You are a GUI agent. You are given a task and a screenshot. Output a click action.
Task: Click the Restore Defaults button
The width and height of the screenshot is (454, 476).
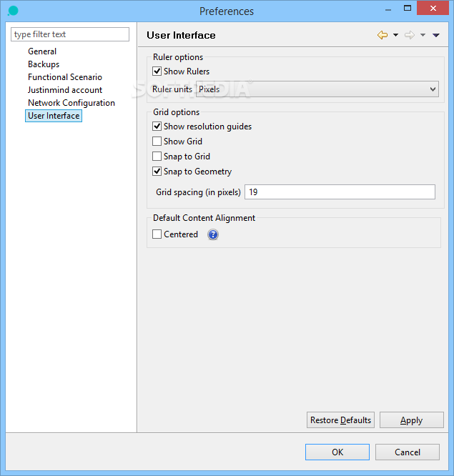(x=340, y=420)
